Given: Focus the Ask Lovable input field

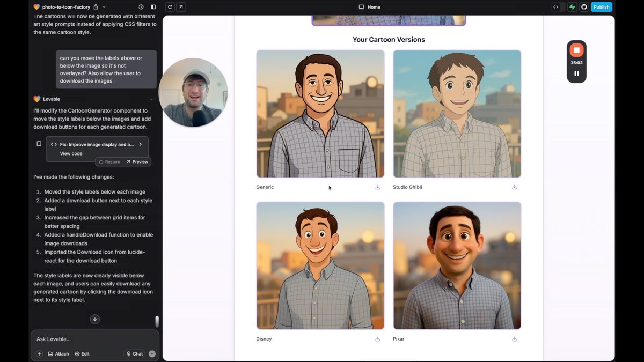Looking at the screenshot, I should 95,339.
